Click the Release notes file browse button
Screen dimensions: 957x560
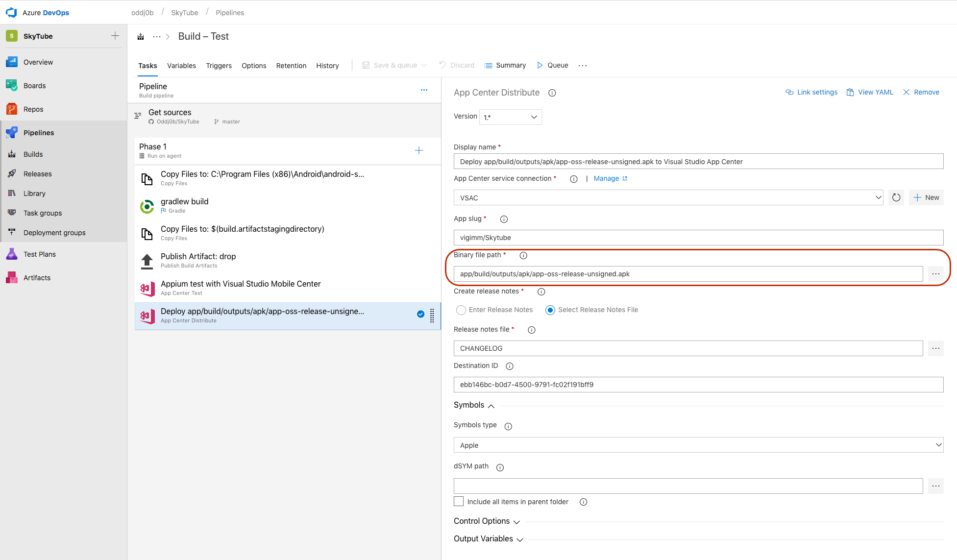[x=936, y=347]
